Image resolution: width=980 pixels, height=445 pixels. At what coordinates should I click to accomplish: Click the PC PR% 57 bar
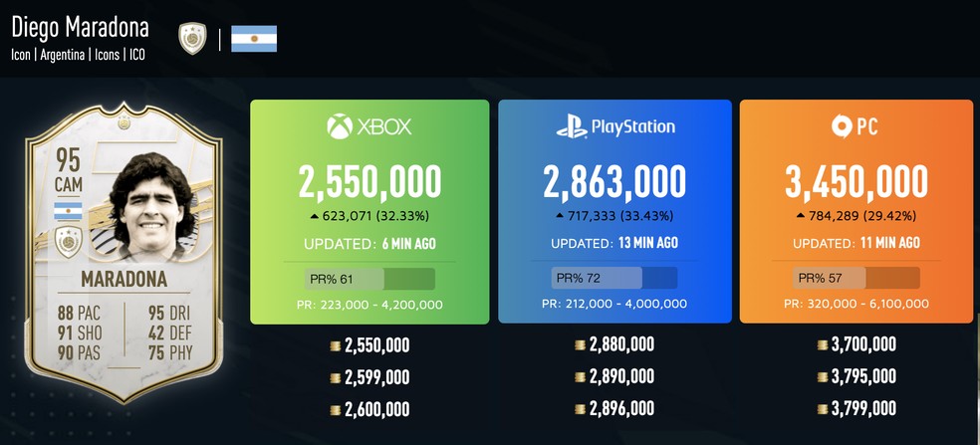pos(857,278)
